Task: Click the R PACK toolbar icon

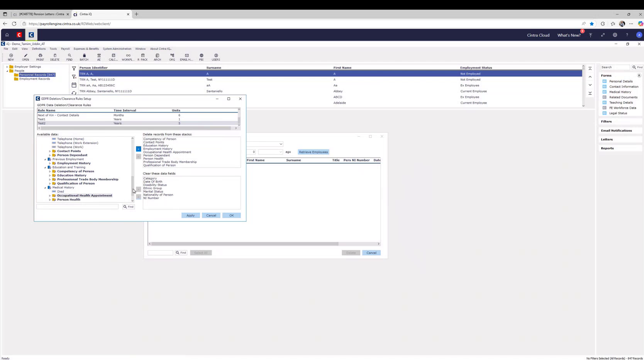Action: tap(143, 57)
